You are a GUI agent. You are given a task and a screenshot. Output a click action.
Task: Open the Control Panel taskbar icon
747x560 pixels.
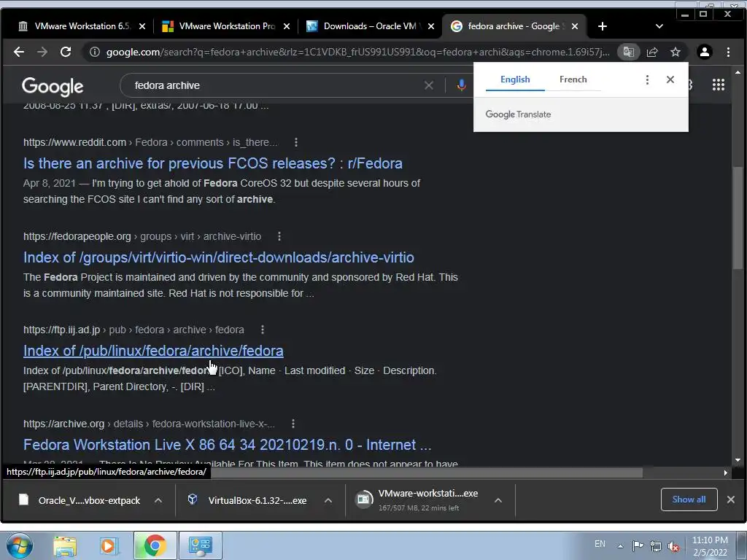coord(200,545)
